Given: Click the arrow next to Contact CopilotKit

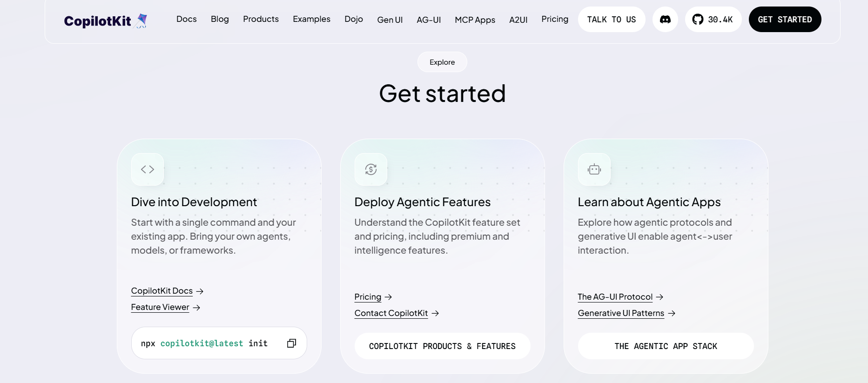Looking at the screenshot, I should coord(435,313).
